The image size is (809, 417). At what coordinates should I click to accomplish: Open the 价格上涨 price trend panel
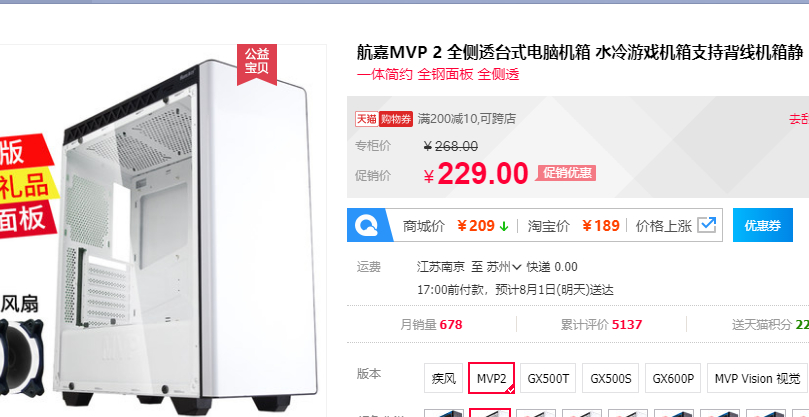pos(664,226)
